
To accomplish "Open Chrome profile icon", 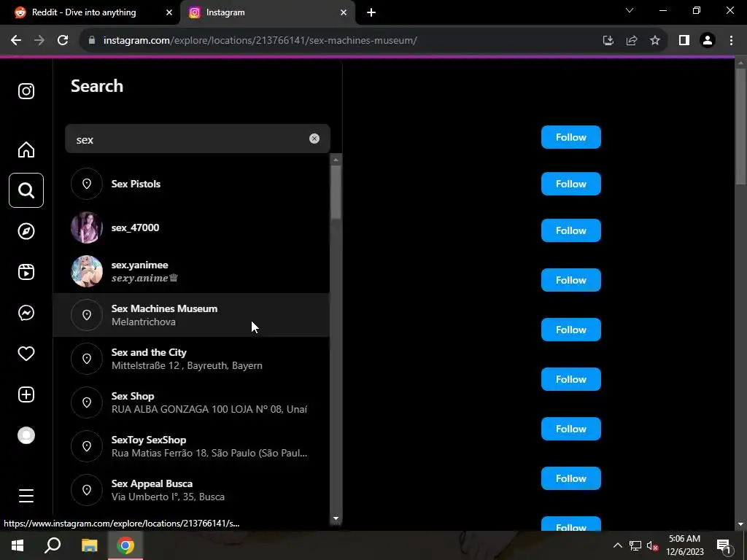I will 708,41.
